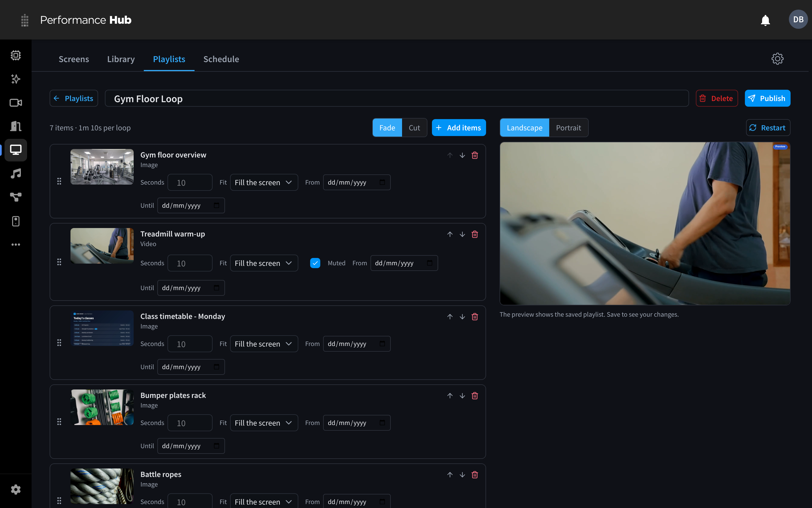This screenshot has height=508, width=812.
Task: Open sidebar settings gear at bottom
Action: point(16,490)
